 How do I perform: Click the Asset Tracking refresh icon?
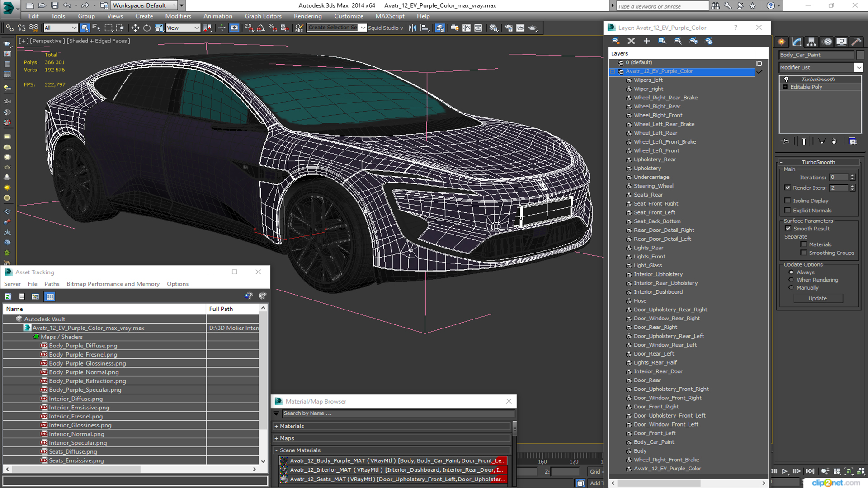[x=8, y=297]
